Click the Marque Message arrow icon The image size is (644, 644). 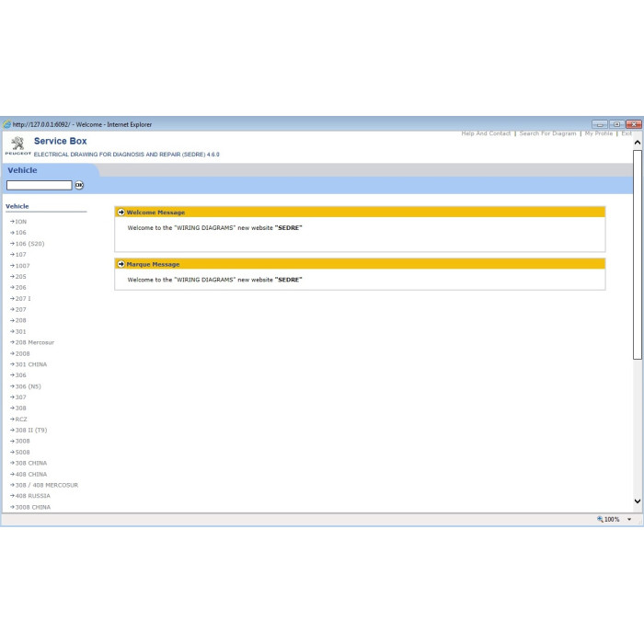[121, 264]
